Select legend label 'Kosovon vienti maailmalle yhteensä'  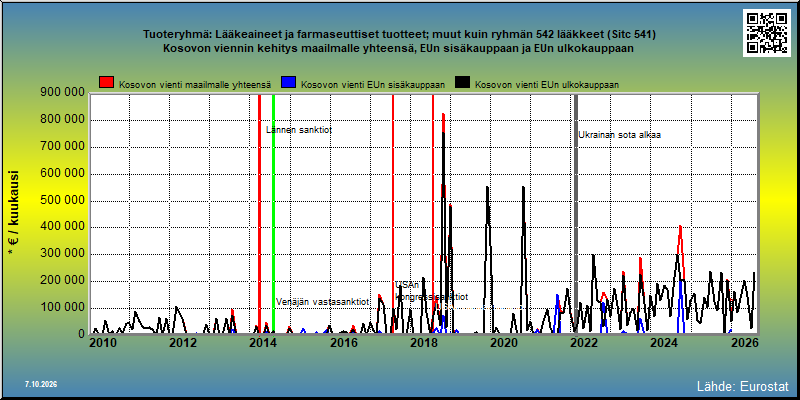(x=195, y=85)
